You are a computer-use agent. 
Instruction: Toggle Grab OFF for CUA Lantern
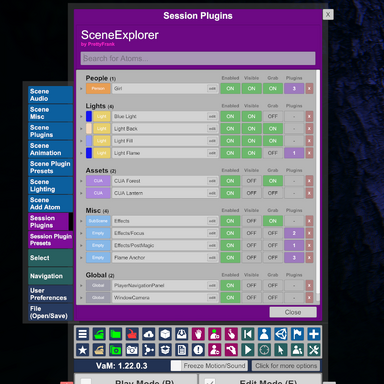pos(273,193)
